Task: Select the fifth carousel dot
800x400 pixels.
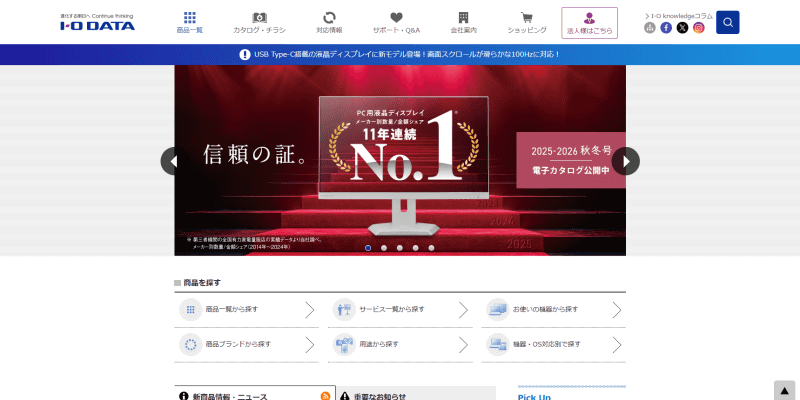Action: pyautogui.click(x=431, y=248)
